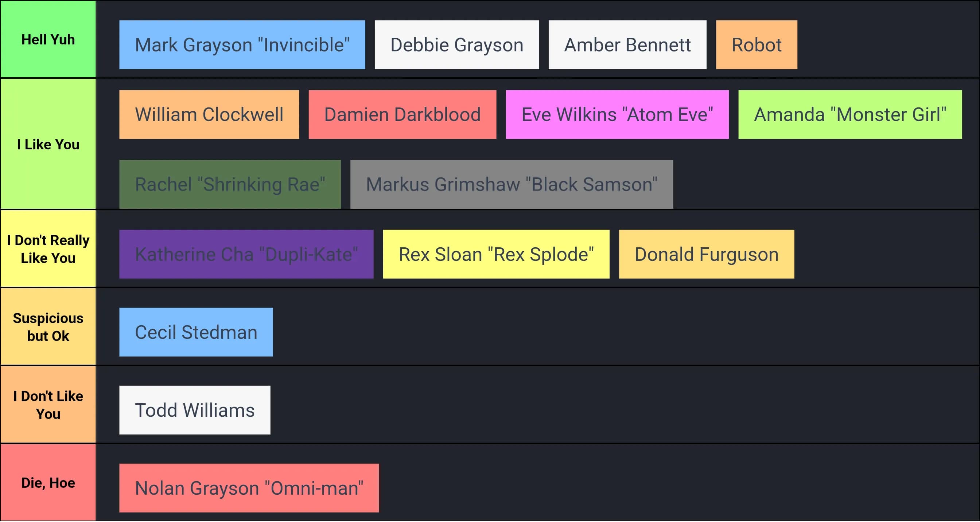Click the I Don't Like You label
Screen dimensions: 980x522
(48, 405)
